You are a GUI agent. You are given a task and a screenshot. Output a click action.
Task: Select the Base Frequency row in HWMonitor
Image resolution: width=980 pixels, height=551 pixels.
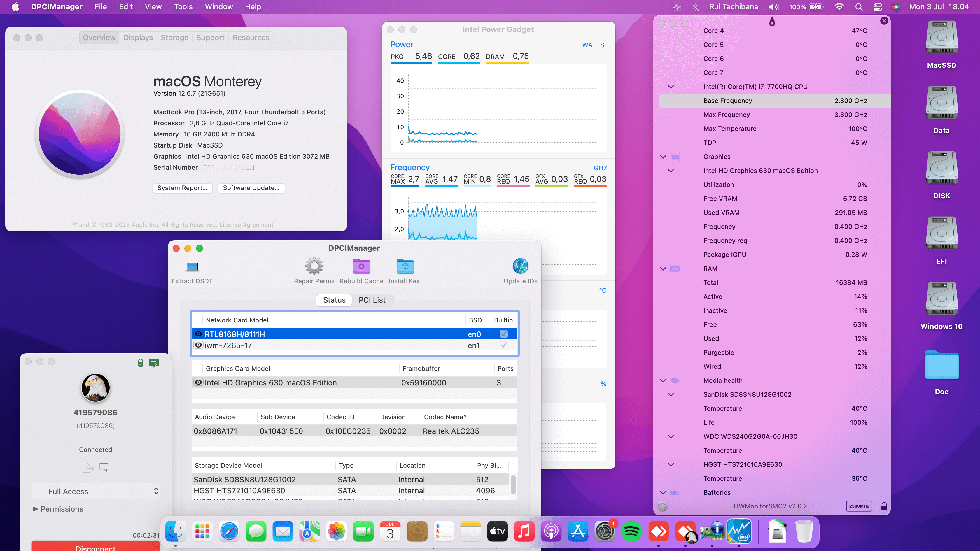click(x=775, y=101)
